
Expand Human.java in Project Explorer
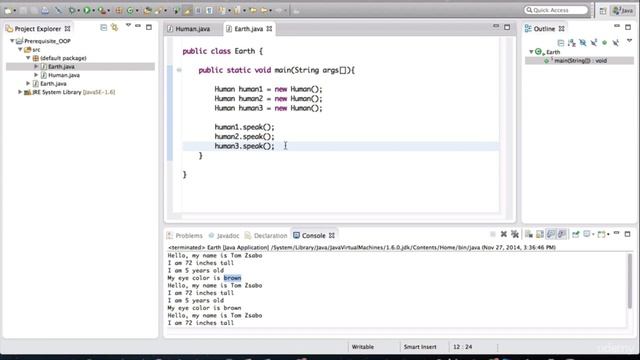[36, 75]
